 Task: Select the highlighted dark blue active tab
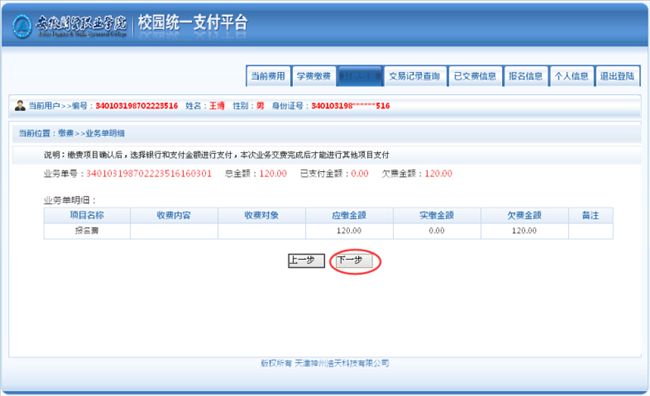(360, 76)
